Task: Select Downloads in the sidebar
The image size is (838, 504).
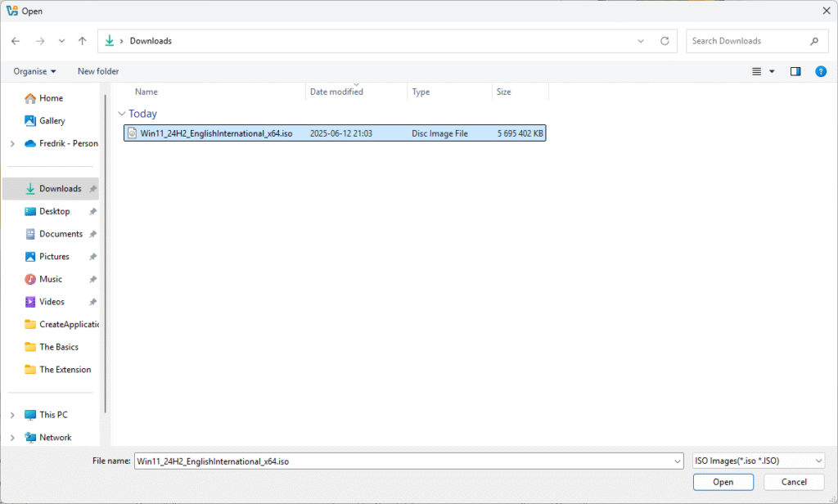Action: tap(51, 189)
